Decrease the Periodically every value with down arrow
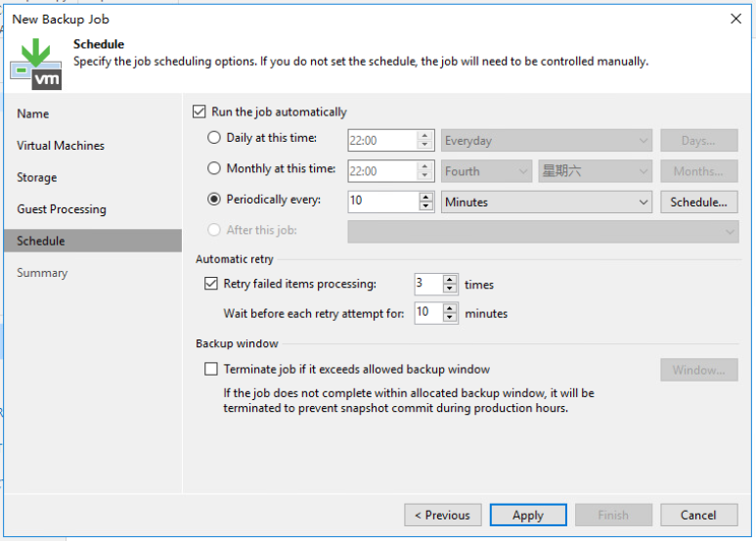 click(425, 206)
